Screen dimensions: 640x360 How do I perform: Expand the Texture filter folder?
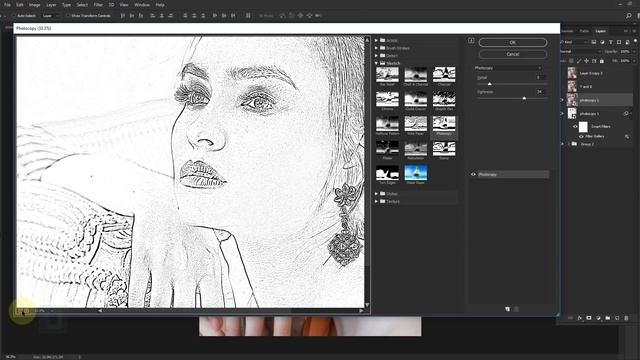pyautogui.click(x=376, y=201)
